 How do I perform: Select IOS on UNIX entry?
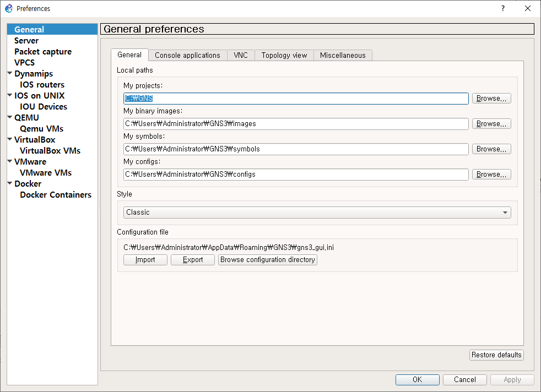point(39,95)
